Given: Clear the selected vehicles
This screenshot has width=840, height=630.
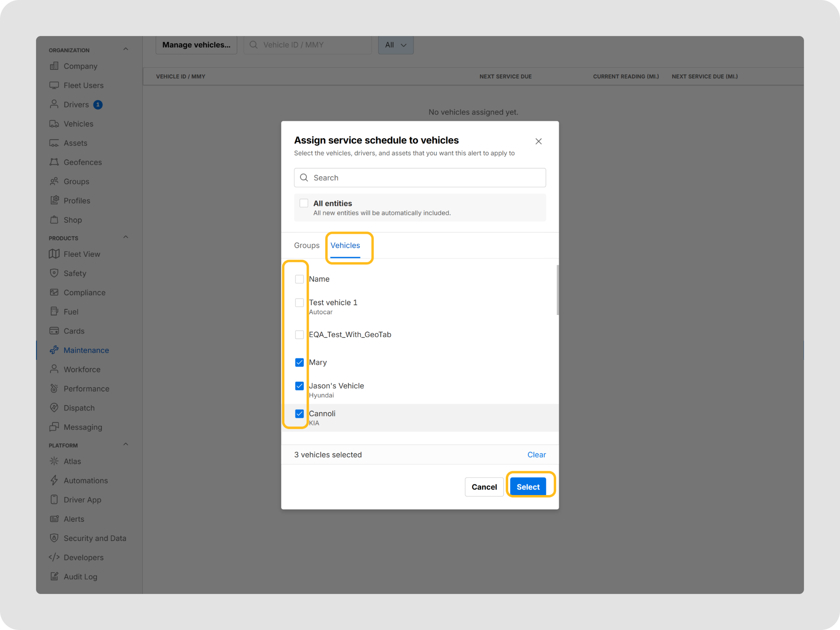Looking at the screenshot, I should [x=536, y=454].
